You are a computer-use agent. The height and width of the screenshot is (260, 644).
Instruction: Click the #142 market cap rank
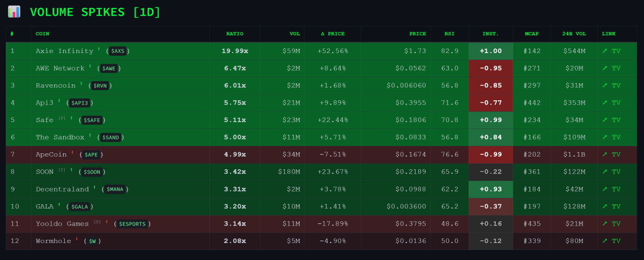click(x=531, y=51)
